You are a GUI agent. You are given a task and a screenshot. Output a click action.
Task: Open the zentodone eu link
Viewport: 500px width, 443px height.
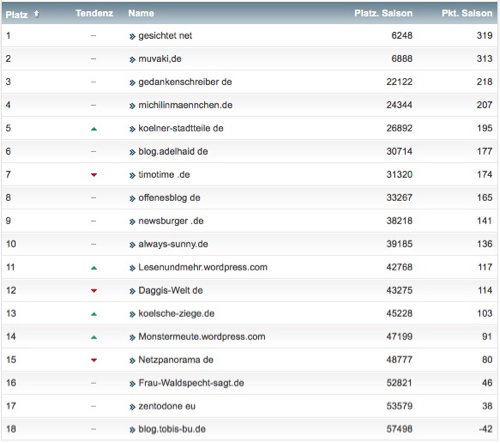[x=167, y=406]
